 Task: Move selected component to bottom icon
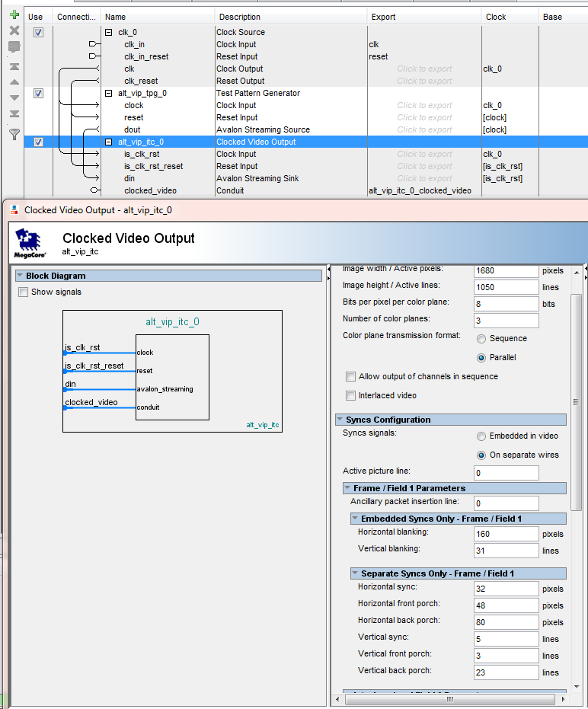pyautogui.click(x=14, y=113)
